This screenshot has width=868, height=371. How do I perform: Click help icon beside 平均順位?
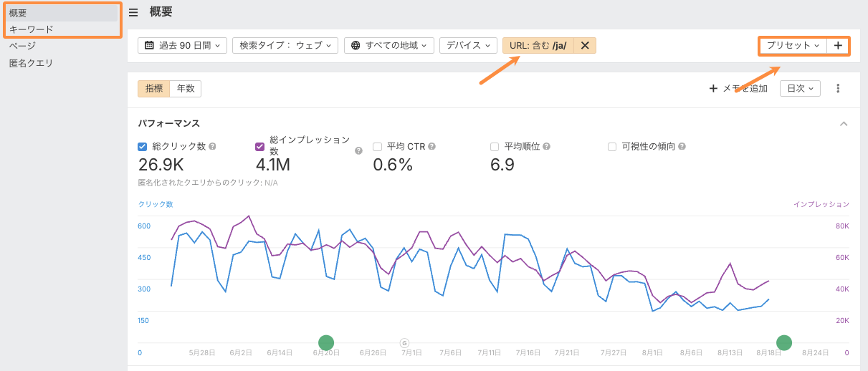tap(546, 146)
